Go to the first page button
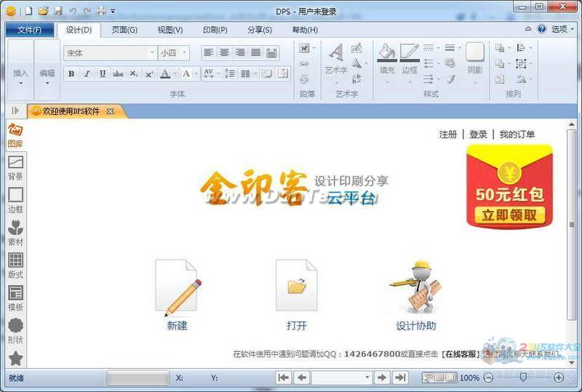The image size is (582, 392). click(284, 377)
